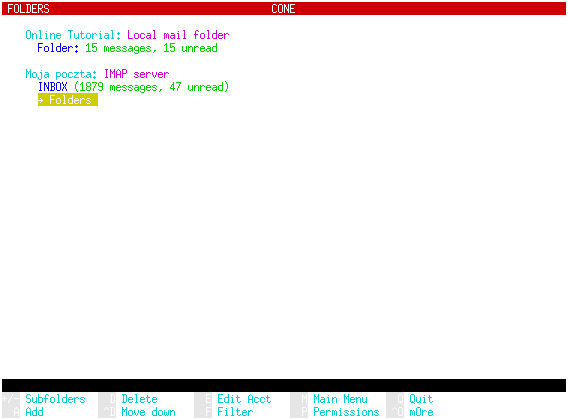Choose the Filter command
Screen dimensions: 568x420
pyautogui.click(x=235, y=412)
